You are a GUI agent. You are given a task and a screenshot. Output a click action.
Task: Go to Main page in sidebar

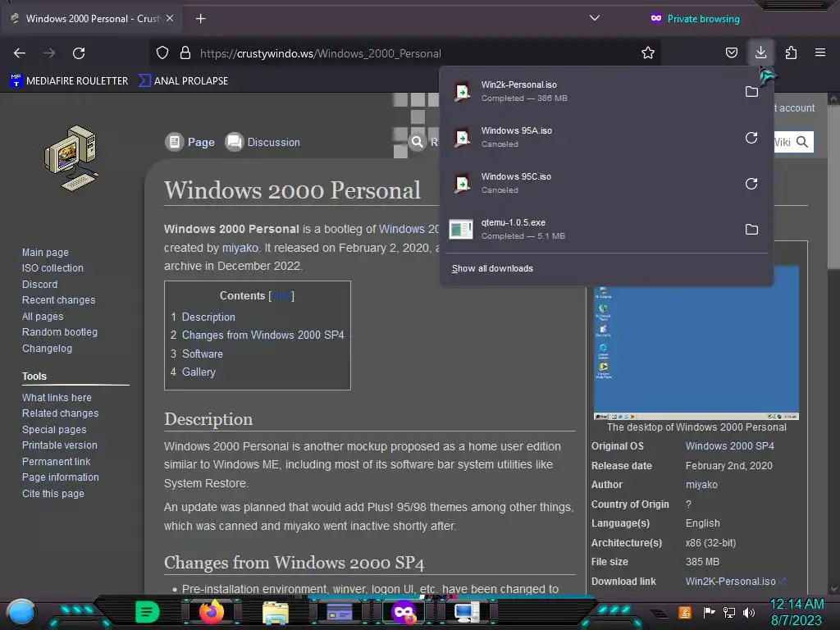[45, 253]
